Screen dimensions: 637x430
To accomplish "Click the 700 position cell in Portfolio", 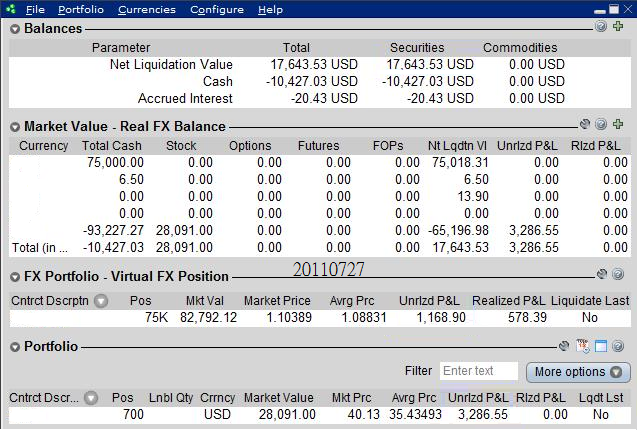I will tap(134, 415).
